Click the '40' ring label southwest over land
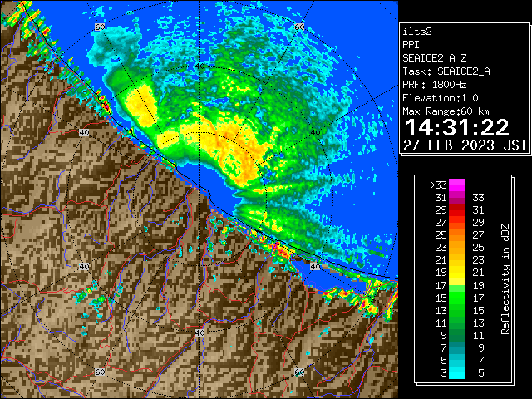This screenshot has height=399, width=532. pos(84,266)
